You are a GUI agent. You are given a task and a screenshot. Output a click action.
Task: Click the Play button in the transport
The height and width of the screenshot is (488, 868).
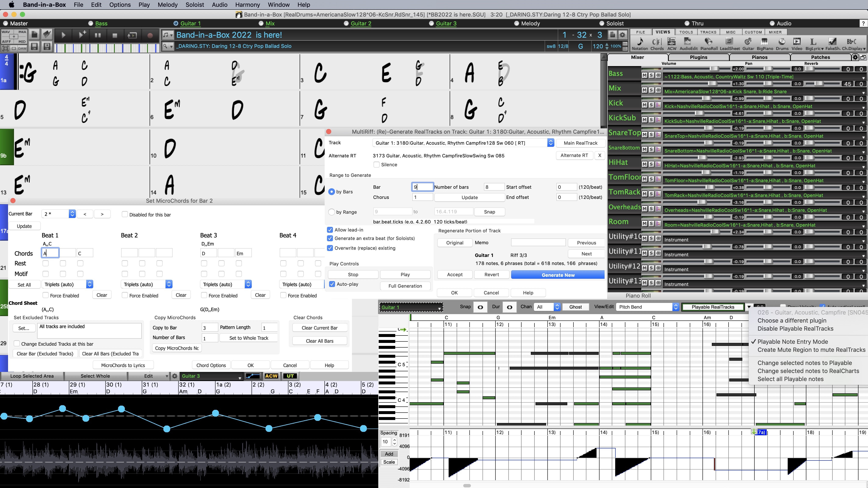coord(64,35)
